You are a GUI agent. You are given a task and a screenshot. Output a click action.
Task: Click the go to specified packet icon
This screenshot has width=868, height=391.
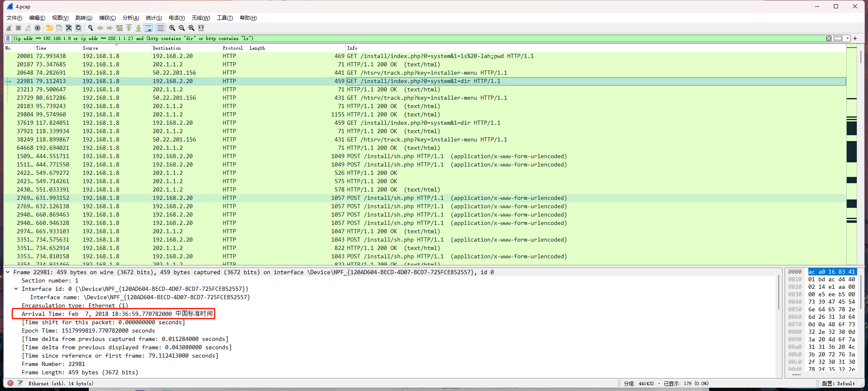tap(119, 28)
